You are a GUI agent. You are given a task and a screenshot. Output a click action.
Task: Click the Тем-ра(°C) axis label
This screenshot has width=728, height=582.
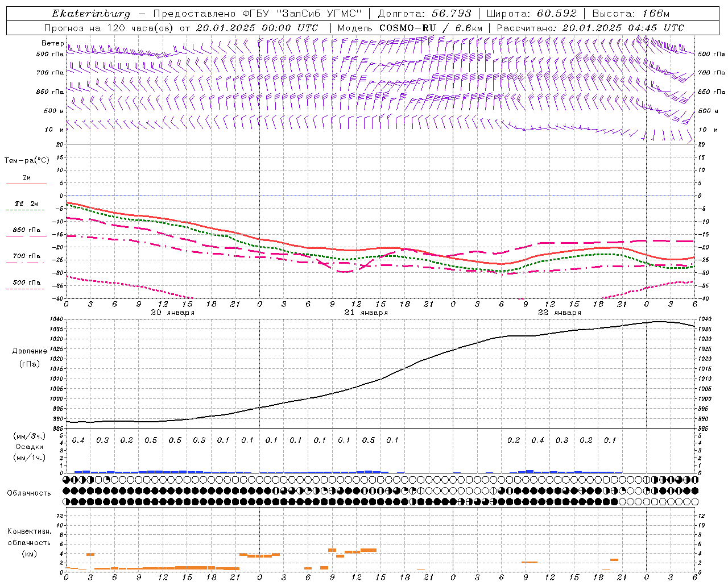pyautogui.click(x=27, y=161)
